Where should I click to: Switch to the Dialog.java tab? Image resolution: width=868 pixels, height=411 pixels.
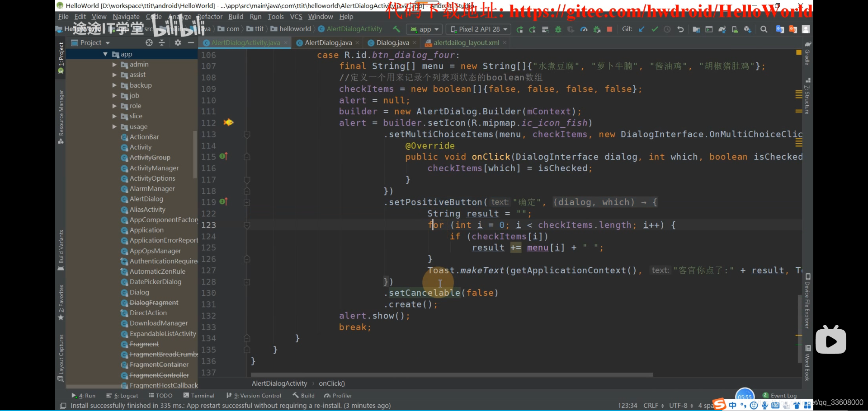tap(392, 42)
